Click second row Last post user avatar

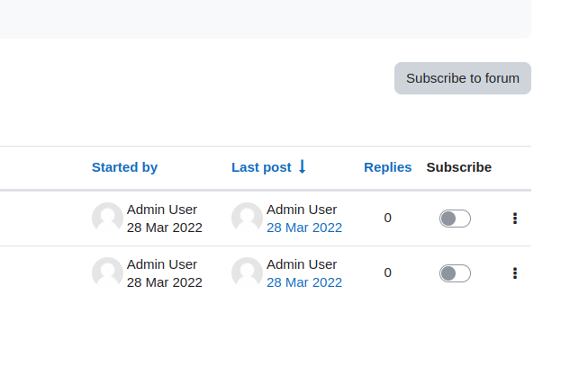(247, 272)
